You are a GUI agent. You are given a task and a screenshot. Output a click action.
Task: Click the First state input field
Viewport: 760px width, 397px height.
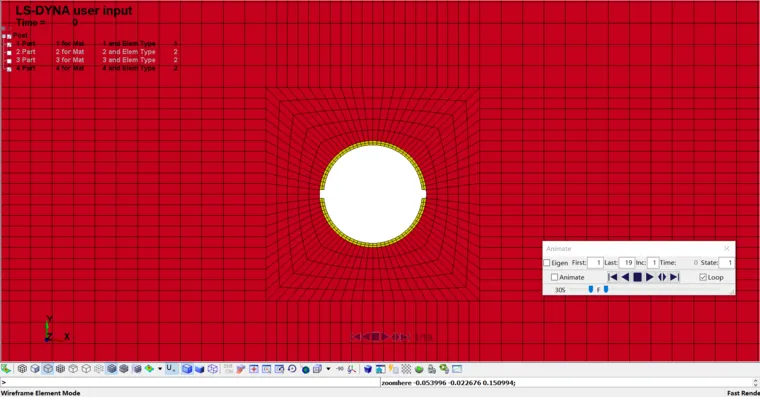click(595, 263)
